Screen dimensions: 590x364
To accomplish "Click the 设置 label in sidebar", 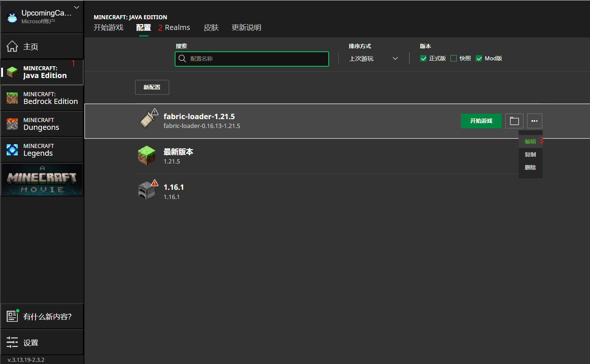I will tap(31, 343).
